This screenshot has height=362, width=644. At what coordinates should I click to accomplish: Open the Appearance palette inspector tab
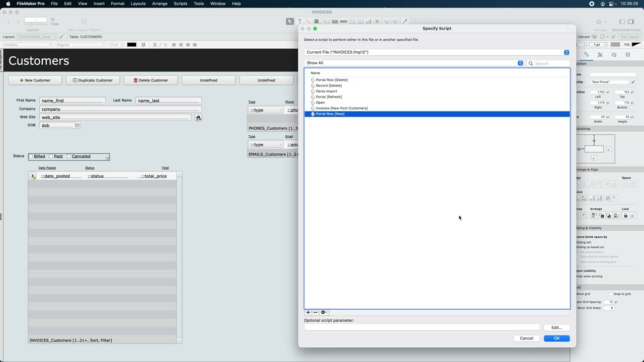614,54
